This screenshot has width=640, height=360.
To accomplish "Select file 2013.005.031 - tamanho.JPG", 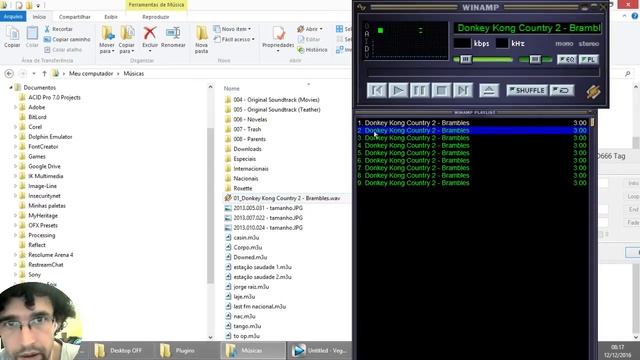I will (x=268, y=208).
